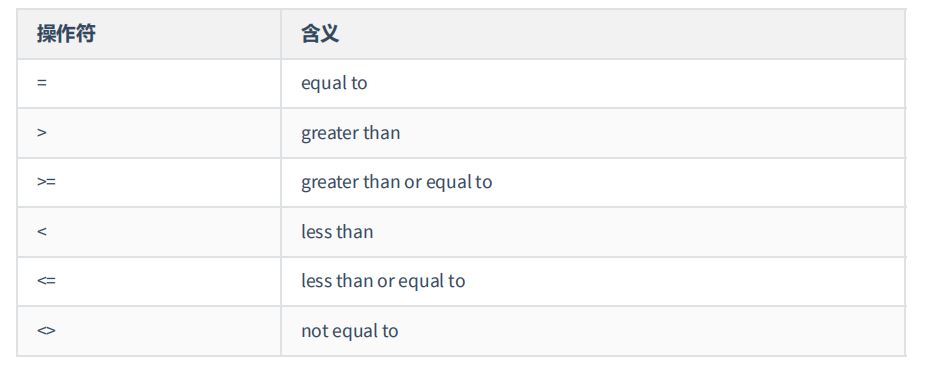Click the 'not equal to' text
Viewport: 927px width, 366px height.
coord(349,331)
